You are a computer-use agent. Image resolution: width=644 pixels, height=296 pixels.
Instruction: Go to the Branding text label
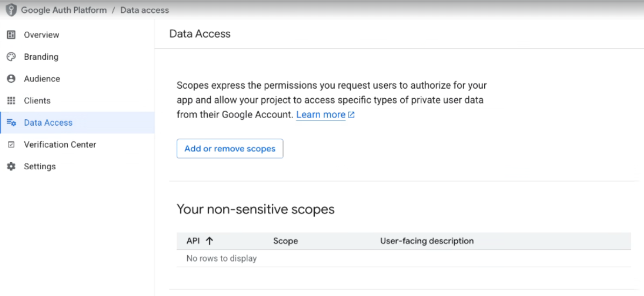click(41, 57)
